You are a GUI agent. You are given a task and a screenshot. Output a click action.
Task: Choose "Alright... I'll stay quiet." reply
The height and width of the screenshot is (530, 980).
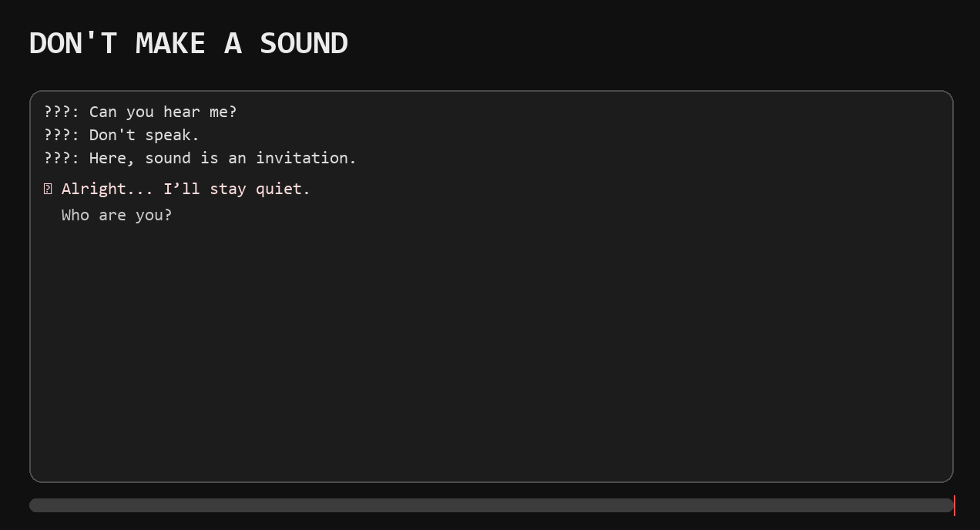[x=186, y=189]
